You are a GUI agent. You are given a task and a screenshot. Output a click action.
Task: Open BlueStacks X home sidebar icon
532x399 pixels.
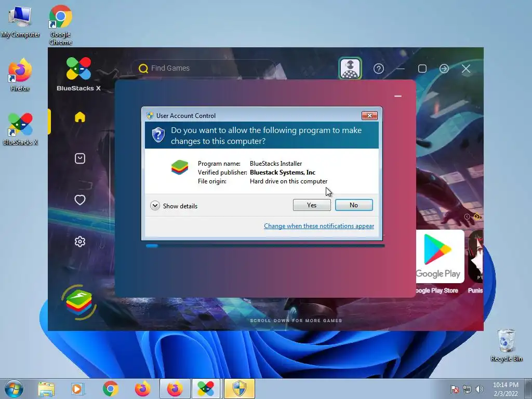[x=80, y=117]
